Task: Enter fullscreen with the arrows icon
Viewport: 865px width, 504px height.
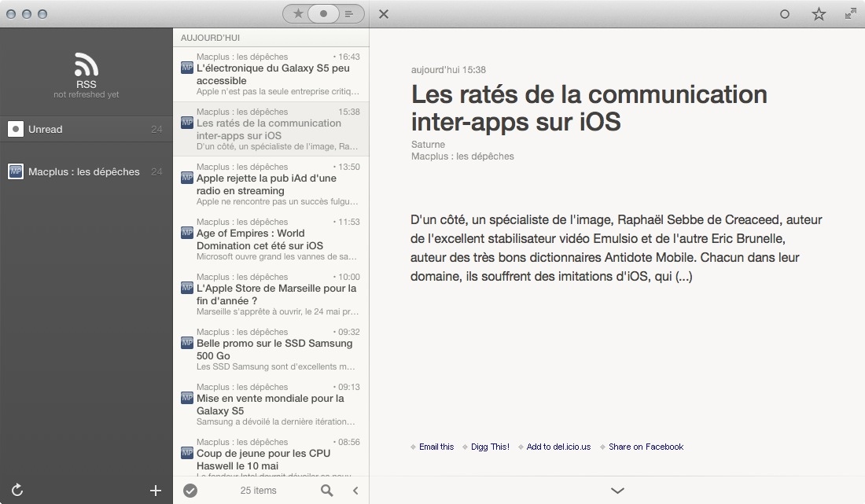Action: coord(850,14)
